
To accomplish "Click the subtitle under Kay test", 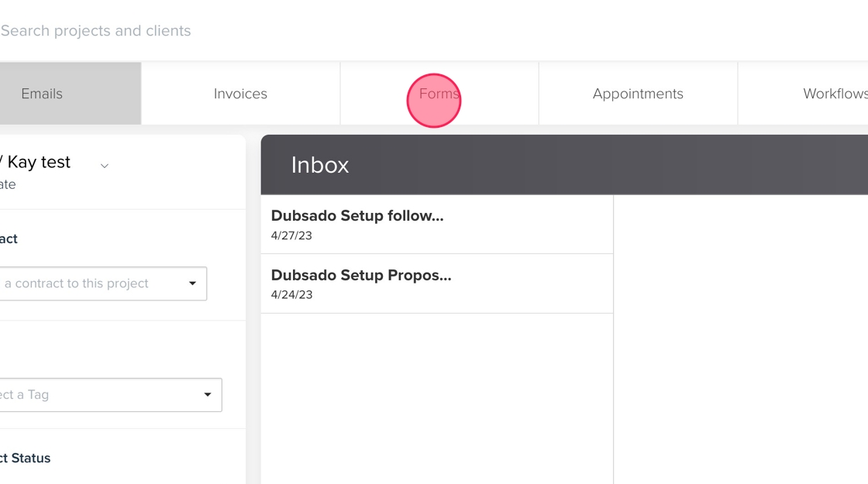I will 8,184.
